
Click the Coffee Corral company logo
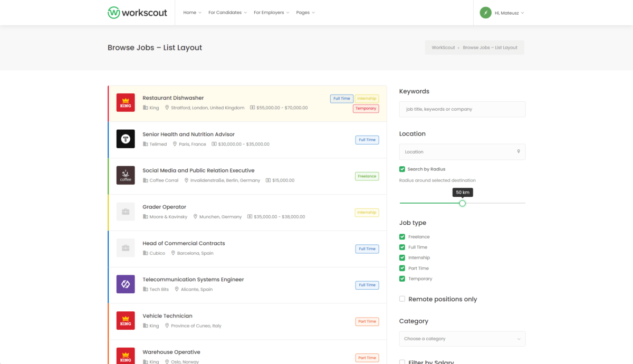pos(126,175)
